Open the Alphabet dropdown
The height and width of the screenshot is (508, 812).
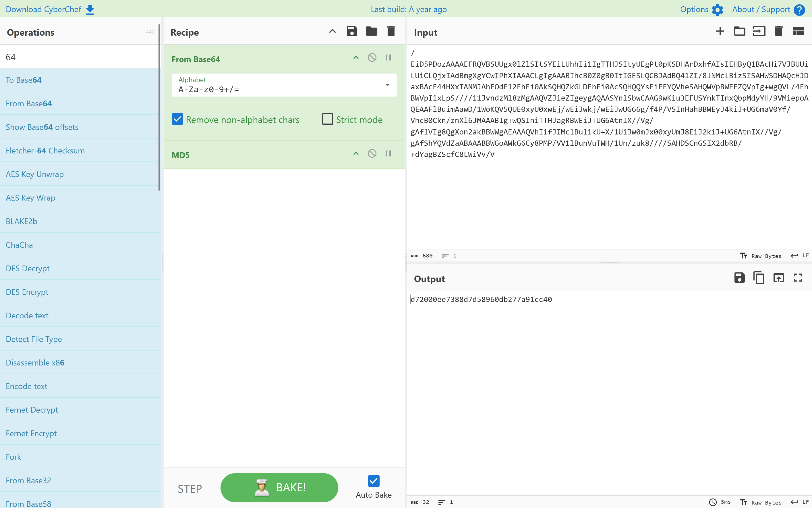(x=387, y=85)
